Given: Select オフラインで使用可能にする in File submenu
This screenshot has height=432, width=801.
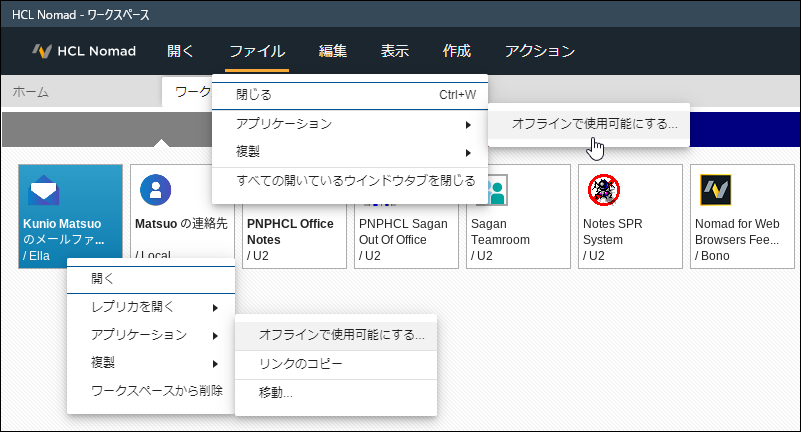Looking at the screenshot, I should pos(588,124).
